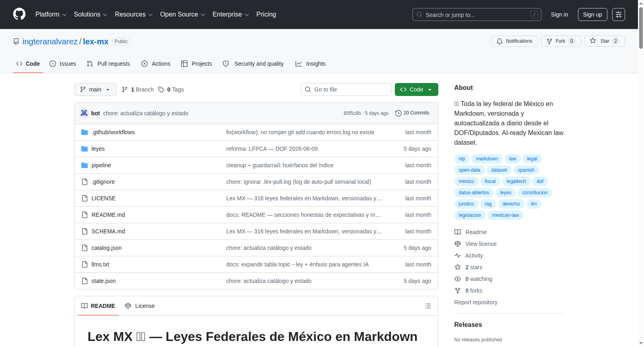
Task: Click the Sign up button
Action: [x=592, y=15]
